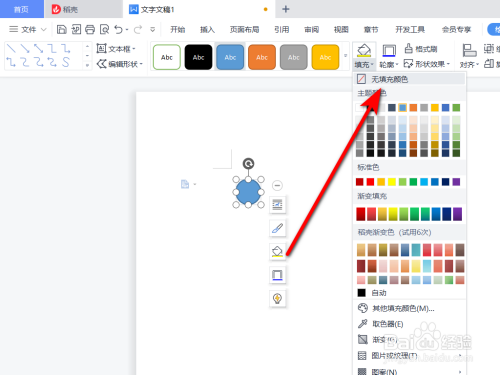The width and height of the screenshot is (500, 375).
Task: Open the 文件 menu dropdown
Action: [28, 30]
